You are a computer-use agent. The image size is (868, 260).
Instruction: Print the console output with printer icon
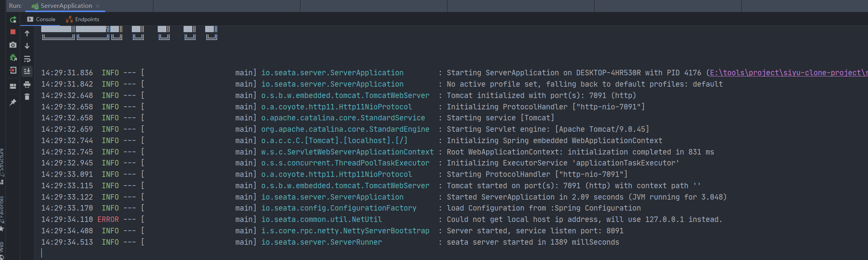click(27, 84)
